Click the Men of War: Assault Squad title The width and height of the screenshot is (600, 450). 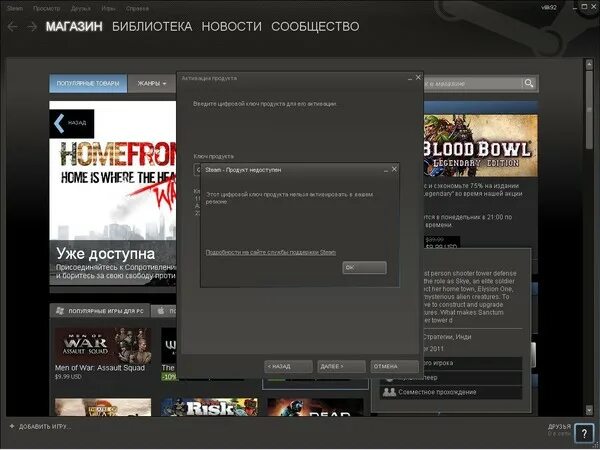(x=100, y=368)
